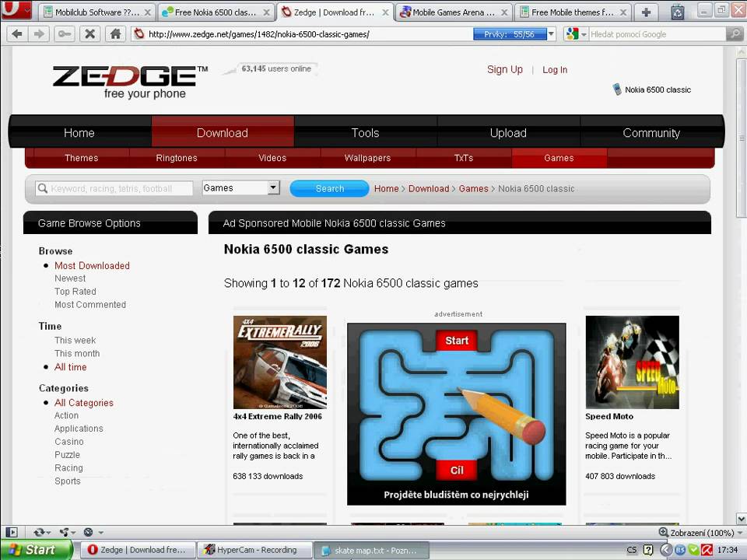Switch to the Free Nokia 6500 tab
Viewport: 747px width, 560px height.
coord(216,12)
